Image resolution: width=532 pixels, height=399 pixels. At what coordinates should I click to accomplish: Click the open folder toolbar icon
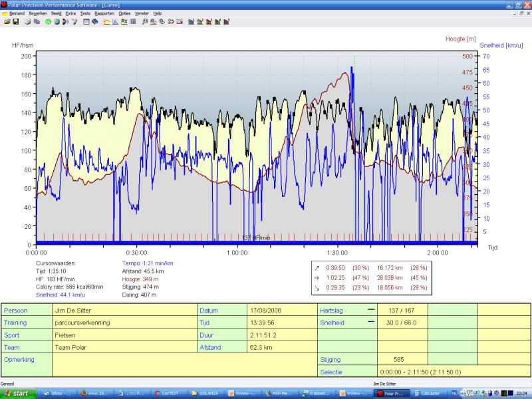[7, 22]
